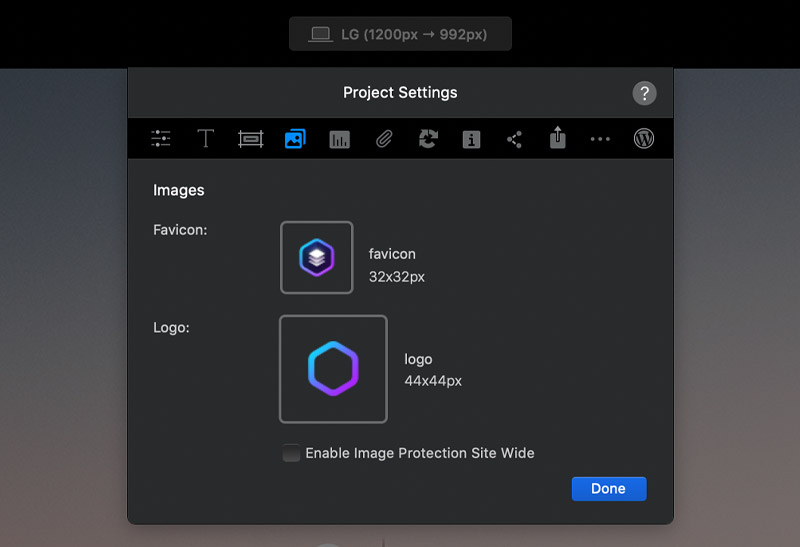Screen dimensions: 800x547
Task: Click the laptop icon in breakpoint selector
Action: click(320, 35)
